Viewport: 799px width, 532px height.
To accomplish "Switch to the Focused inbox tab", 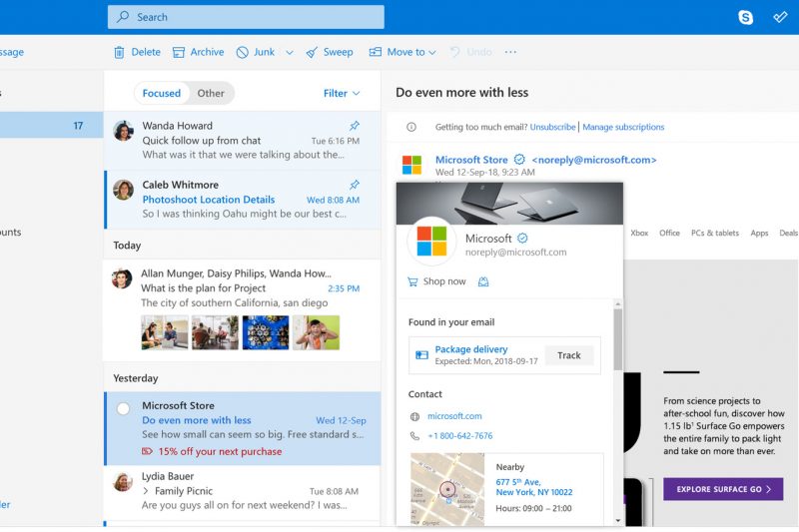I will click(161, 93).
